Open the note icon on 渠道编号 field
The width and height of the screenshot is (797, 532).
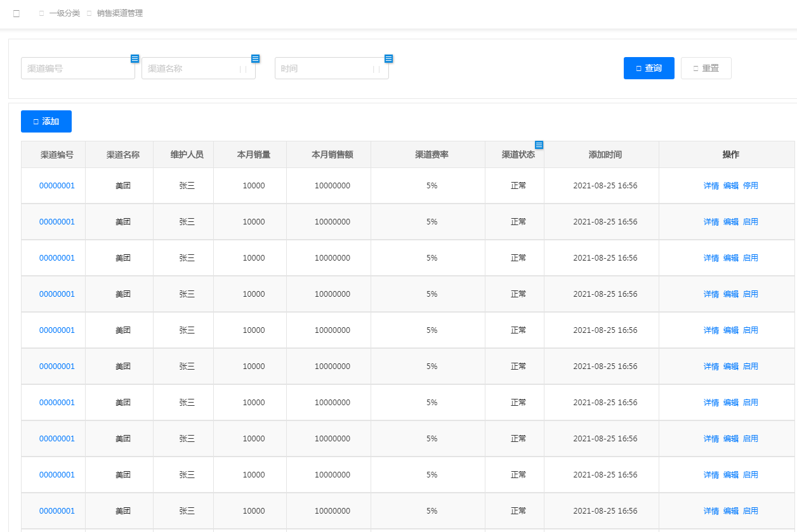pos(135,58)
